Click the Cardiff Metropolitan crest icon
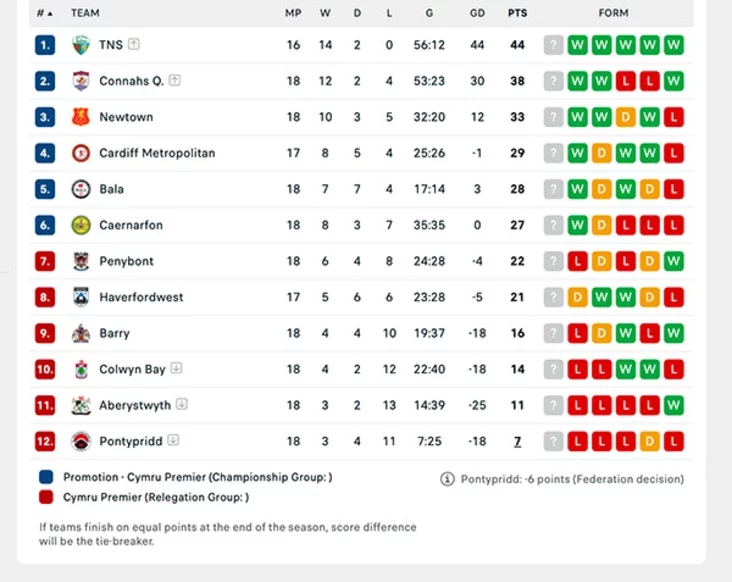This screenshot has height=582, width=732. click(81, 153)
